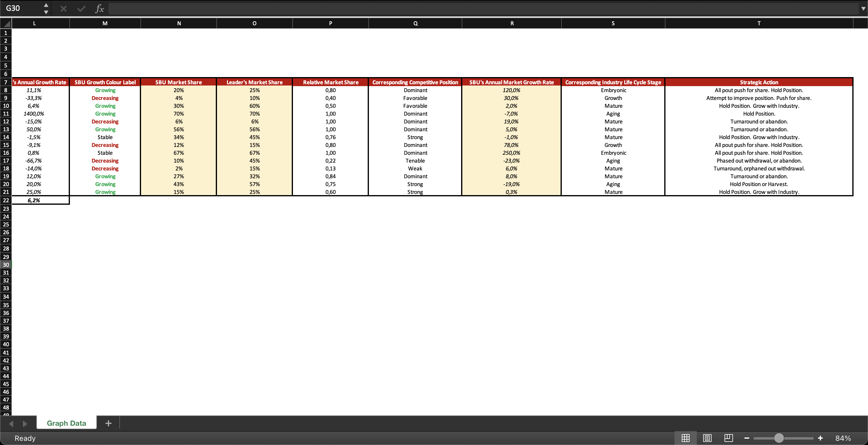Click the 'SBU Growth Colour Label' header cell
Viewport: 868px width, 445px height.
pyautogui.click(x=105, y=82)
